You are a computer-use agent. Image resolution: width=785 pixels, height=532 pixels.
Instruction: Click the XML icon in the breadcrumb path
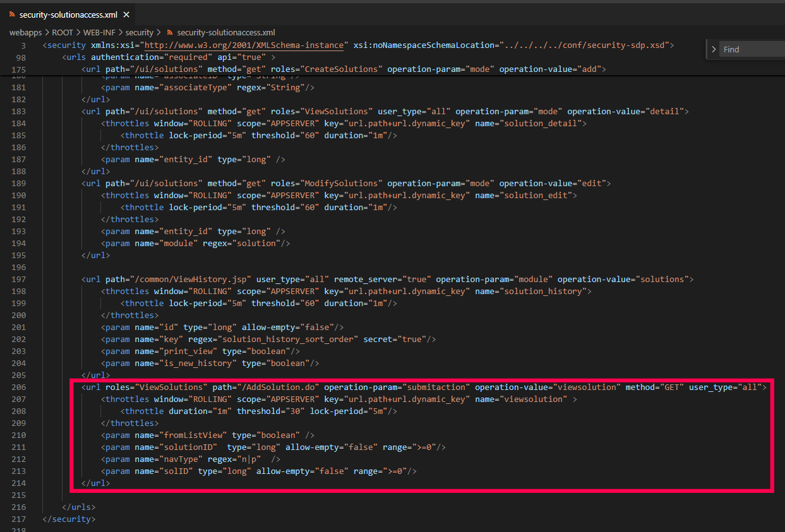(x=169, y=33)
